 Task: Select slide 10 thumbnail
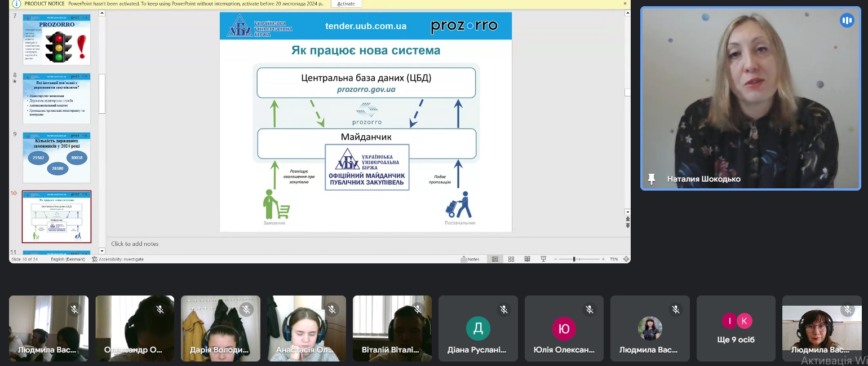(x=56, y=217)
